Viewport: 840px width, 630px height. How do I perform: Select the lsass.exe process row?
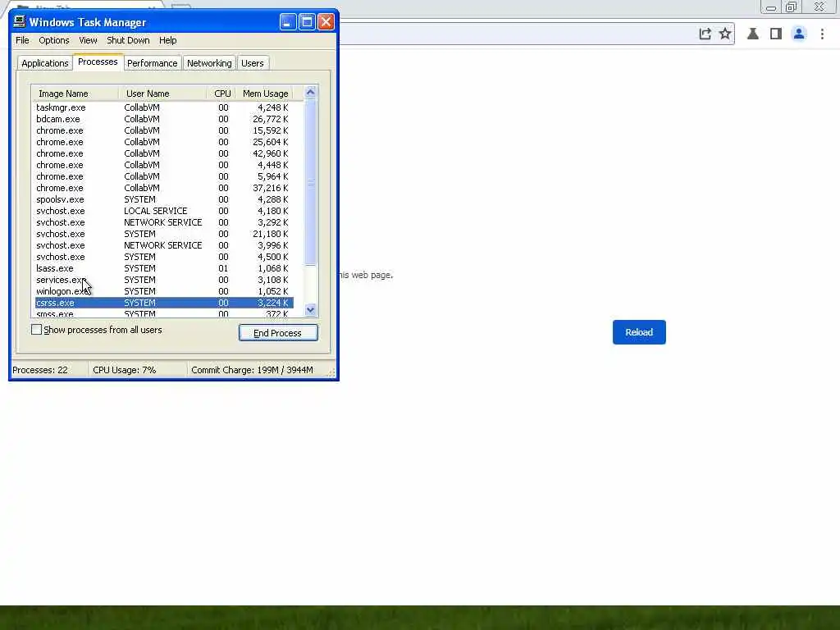164,268
